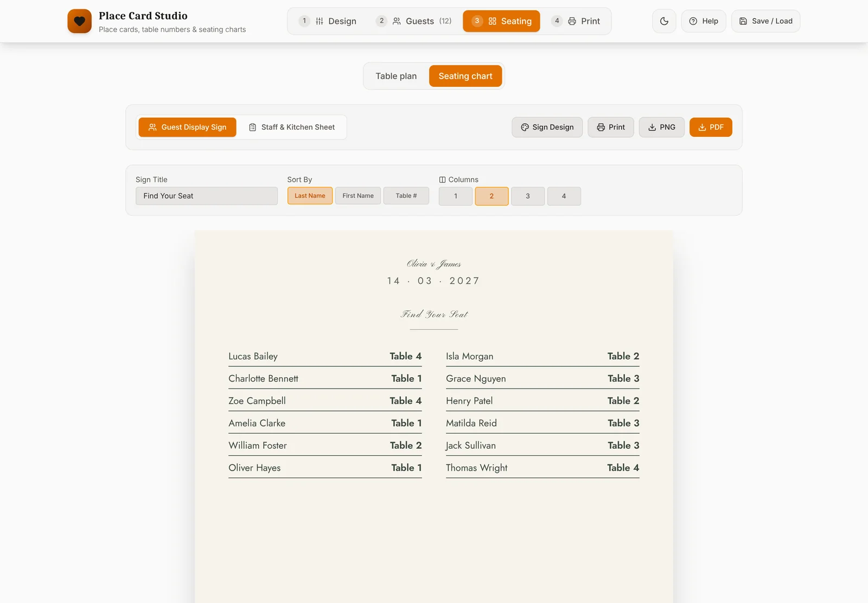Sort the guest list by Last Name

click(x=310, y=196)
